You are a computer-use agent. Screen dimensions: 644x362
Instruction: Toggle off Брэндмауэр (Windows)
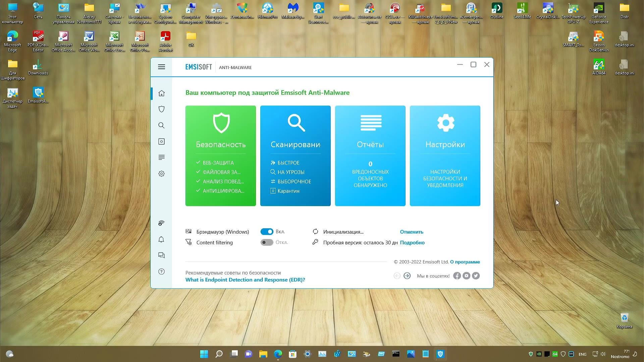267,231
